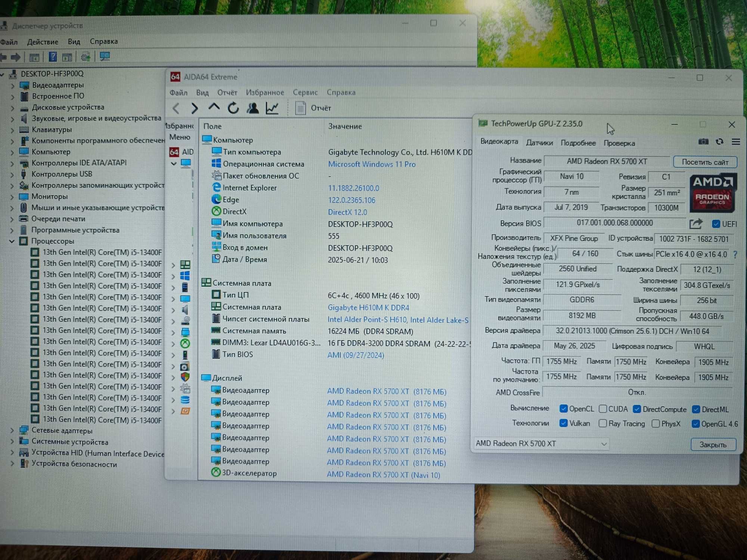Open AMI (09/27/2024) BIOS link
The width and height of the screenshot is (747, 560).
point(356,355)
